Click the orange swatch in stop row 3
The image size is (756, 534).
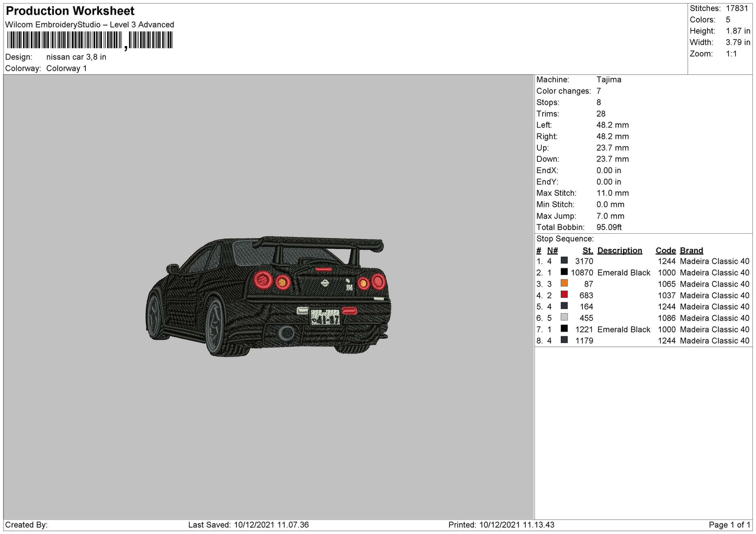(564, 283)
